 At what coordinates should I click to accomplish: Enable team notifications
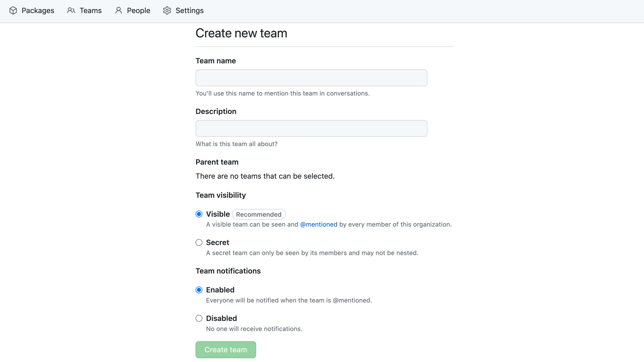click(199, 290)
